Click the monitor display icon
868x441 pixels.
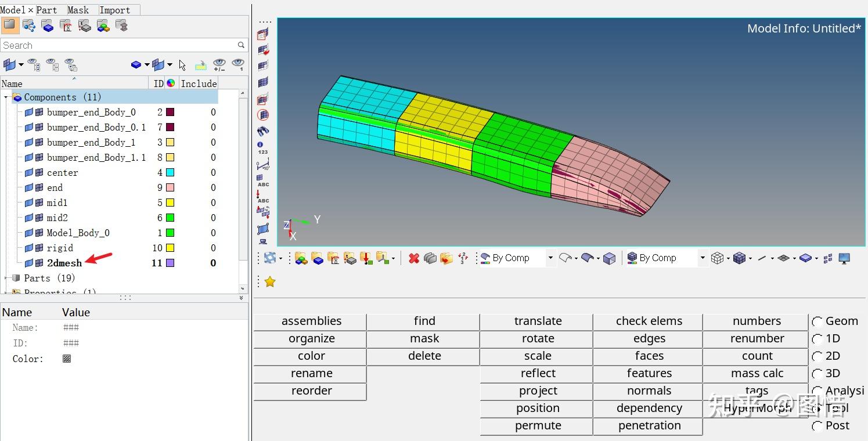844,258
